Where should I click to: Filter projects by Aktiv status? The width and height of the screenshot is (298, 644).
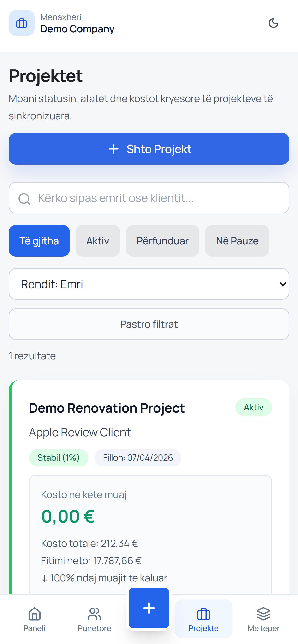click(x=98, y=241)
